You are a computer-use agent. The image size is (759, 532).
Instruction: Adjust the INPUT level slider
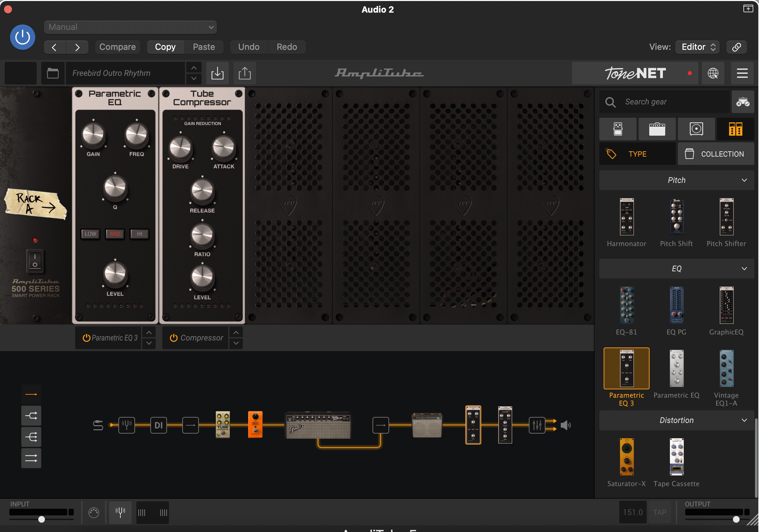point(42,519)
